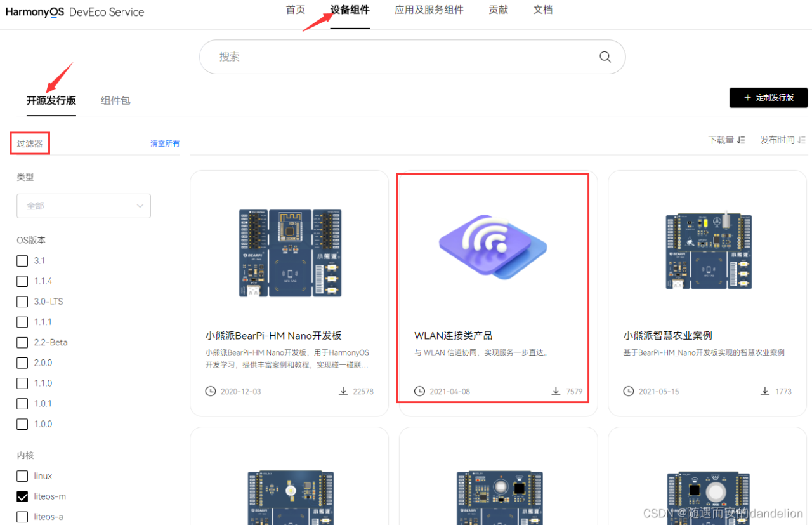
Task: Open the 设备组件 nav item
Action: pyautogui.click(x=350, y=10)
